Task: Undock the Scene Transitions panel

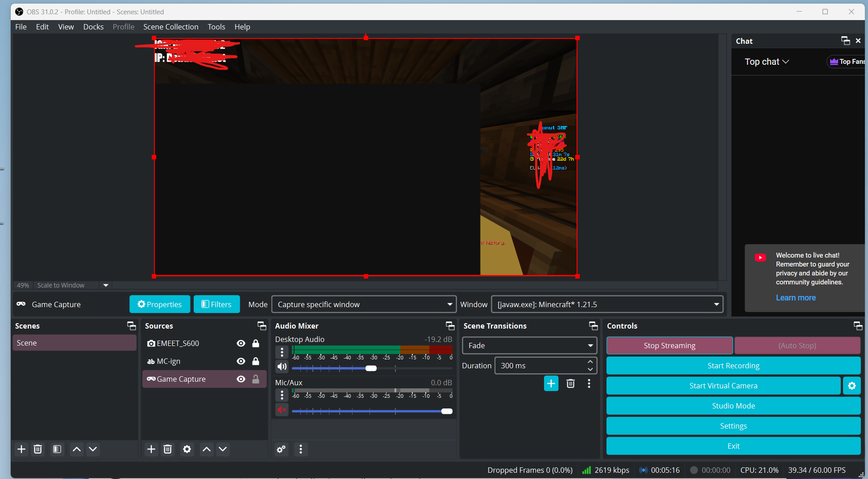Action: point(593,326)
